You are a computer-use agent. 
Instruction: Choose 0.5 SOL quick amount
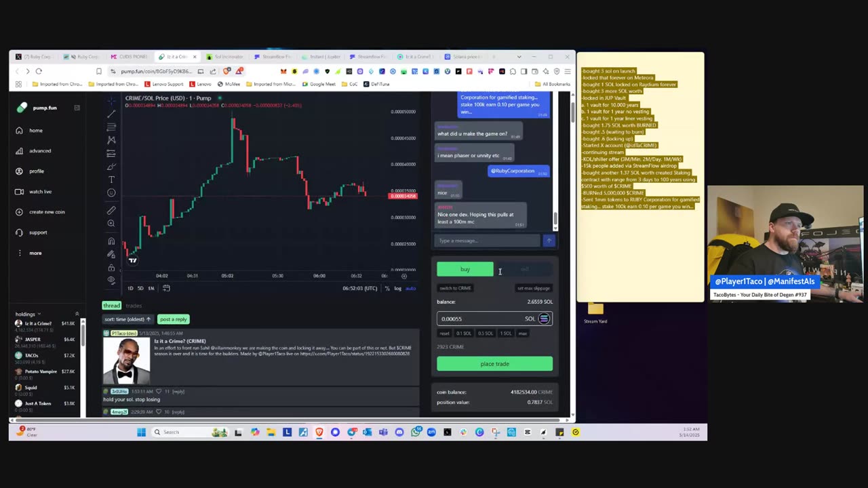pyautogui.click(x=486, y=333)
